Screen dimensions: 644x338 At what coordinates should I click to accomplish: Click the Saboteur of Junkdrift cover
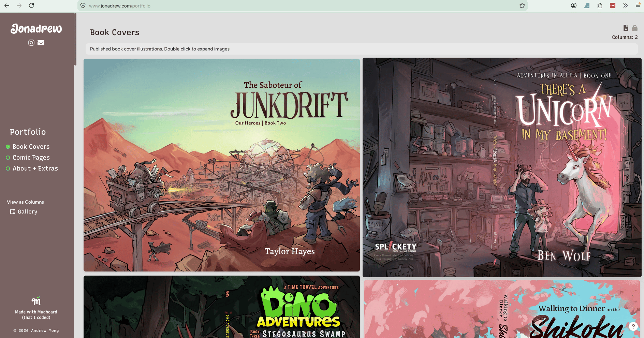coord(222,165)
